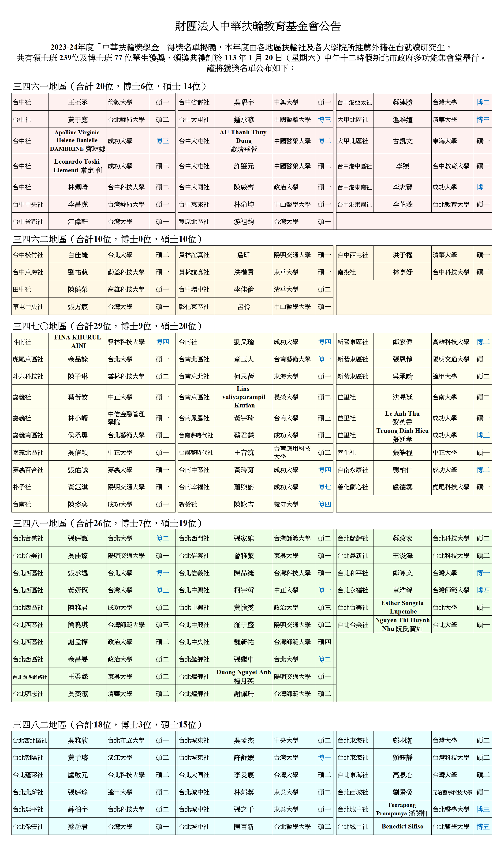The image size is (504, 847).
Task: Click the club cell 南投社
Action: pos(355,272)
